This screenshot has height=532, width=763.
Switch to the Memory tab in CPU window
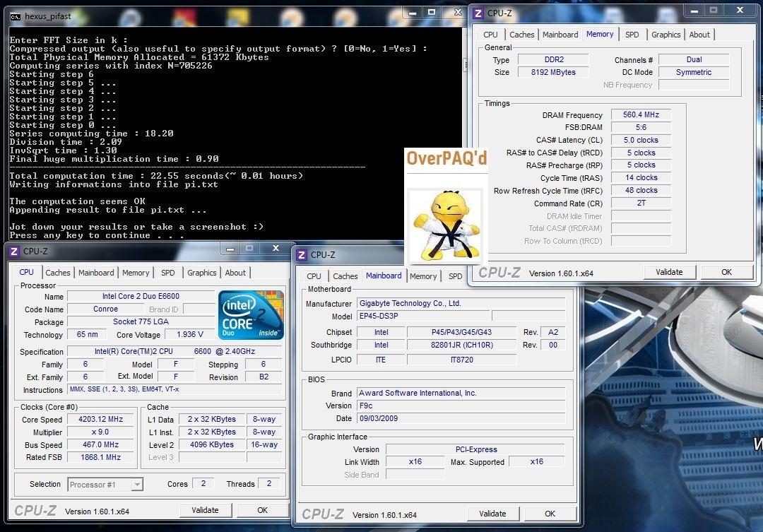tap(136, 273)
